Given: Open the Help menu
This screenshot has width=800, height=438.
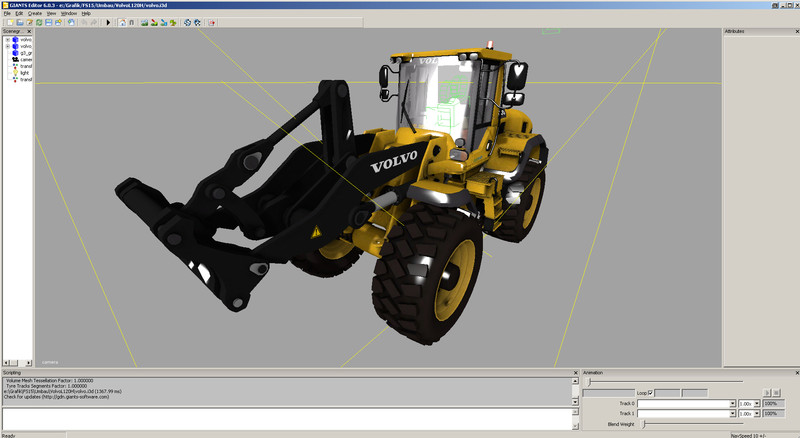Looking at the screenshot, I should [x=86, y=13].
